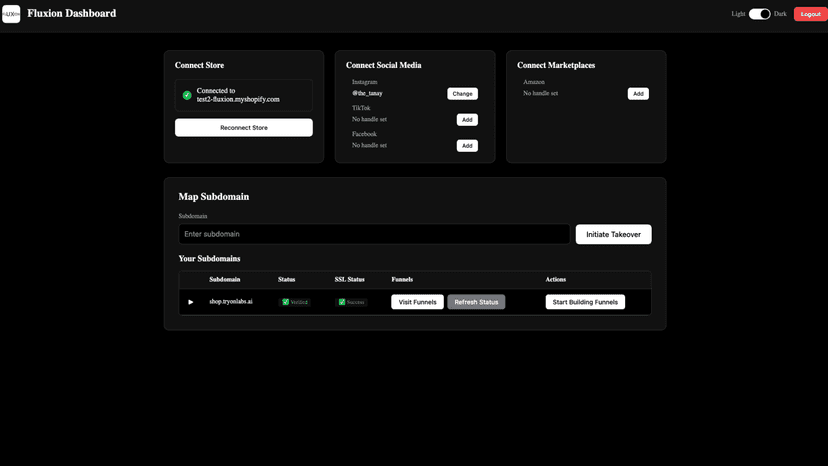Screen dimensions: 828x466
Task: Click the Light label beside theme switch
Action: (x=738, y=14)
